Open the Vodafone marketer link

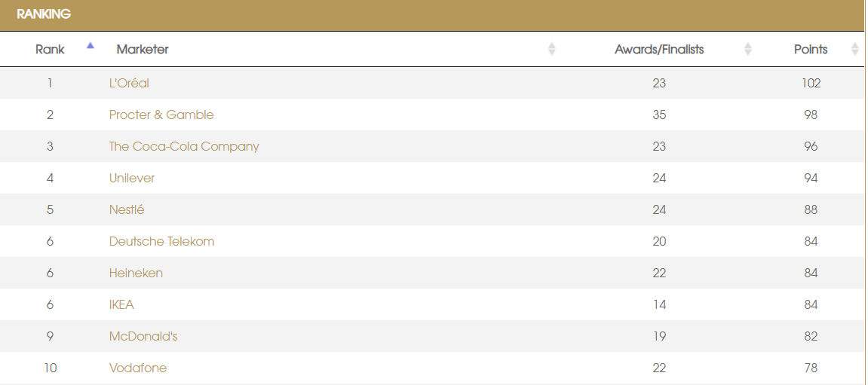click(x=138, y=368)
